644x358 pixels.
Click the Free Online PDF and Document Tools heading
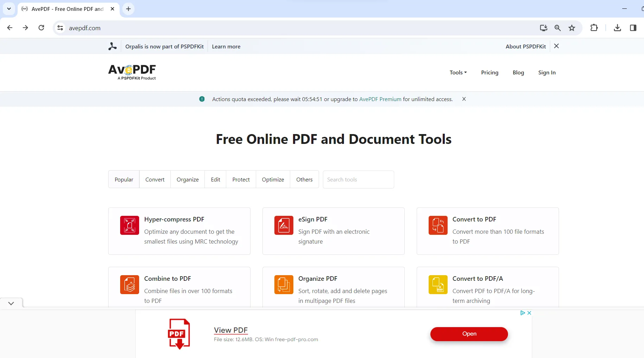click(334, 139)
